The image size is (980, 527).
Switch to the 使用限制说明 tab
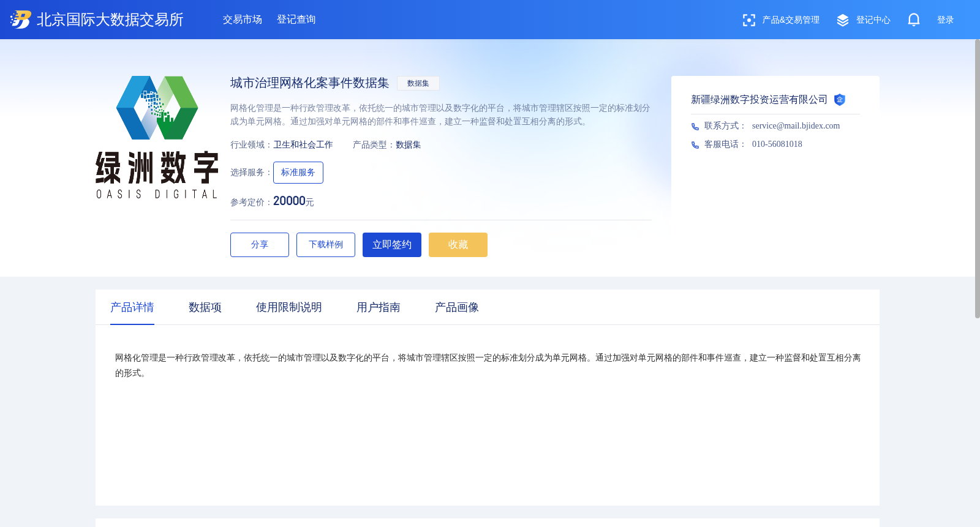(289, 307)
